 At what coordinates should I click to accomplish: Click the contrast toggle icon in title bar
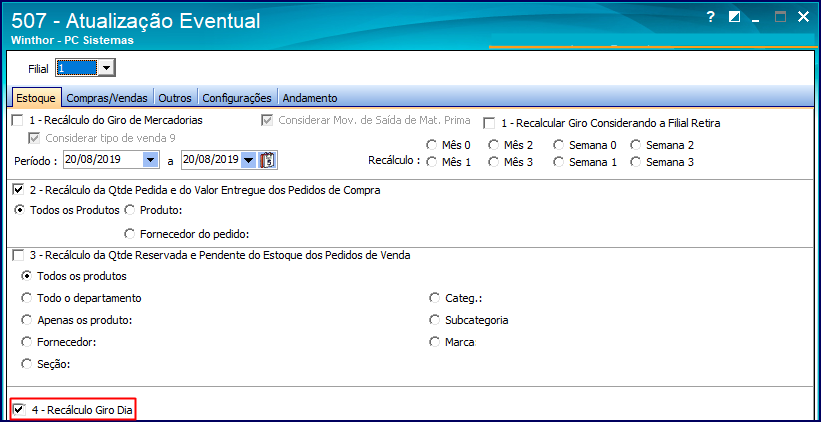pos(735,17)
